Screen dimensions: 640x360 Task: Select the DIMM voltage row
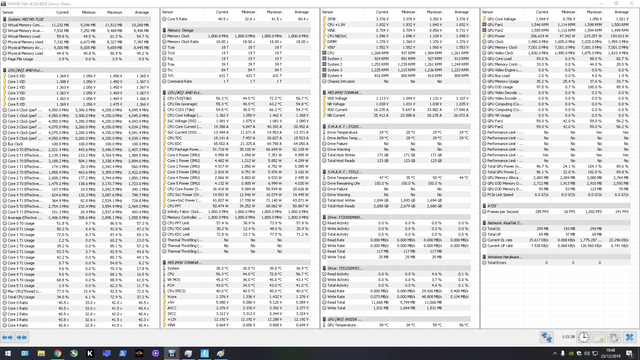pyautogui.click(x=396, y=42)
